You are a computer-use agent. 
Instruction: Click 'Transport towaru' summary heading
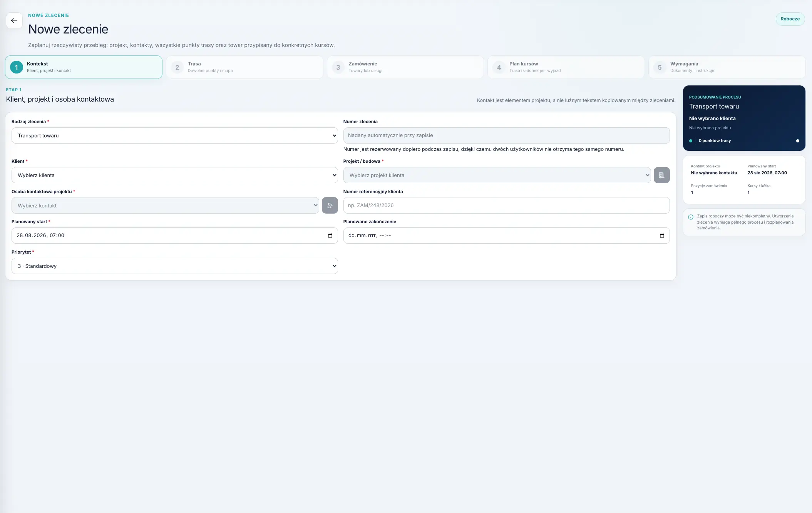(714, 107)
